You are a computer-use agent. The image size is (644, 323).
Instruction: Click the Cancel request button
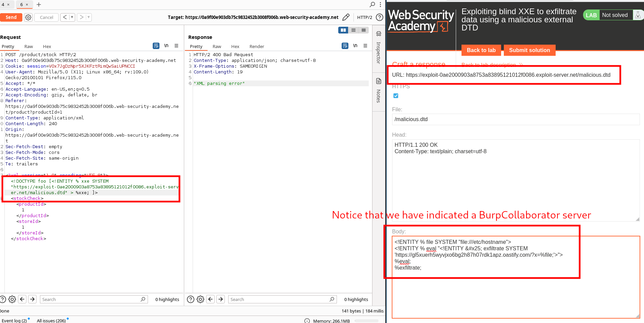coord(46,17)
